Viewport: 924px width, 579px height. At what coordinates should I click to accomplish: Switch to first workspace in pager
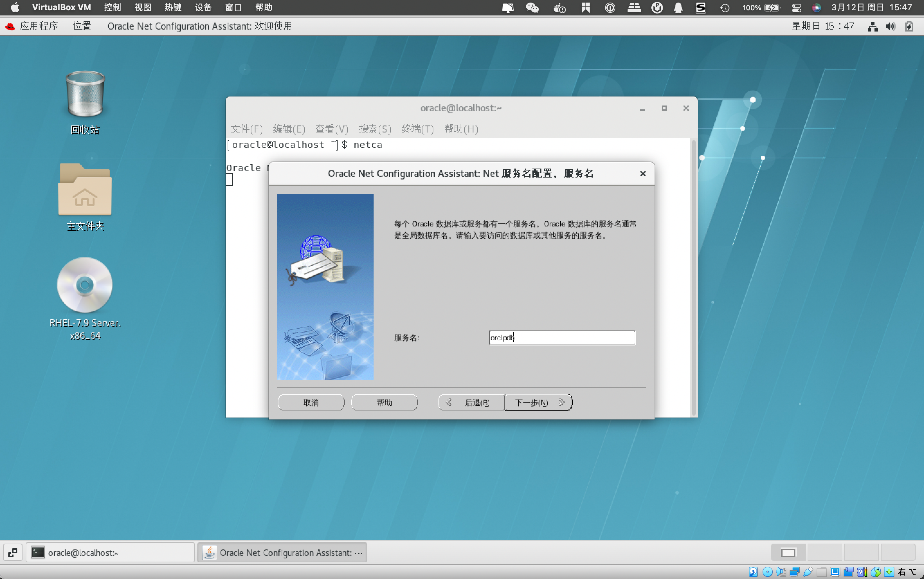pyautogui.click(x=788, y=553)
